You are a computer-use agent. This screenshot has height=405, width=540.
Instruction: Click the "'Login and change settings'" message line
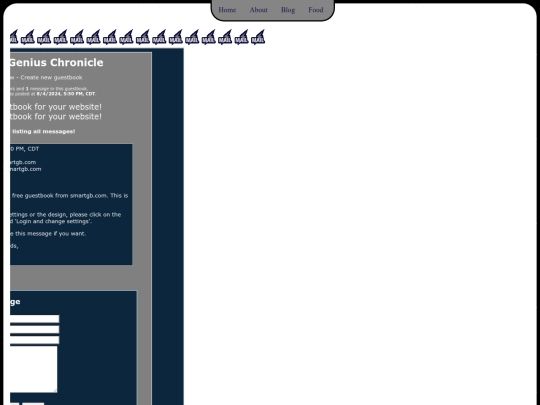click(51, 221)
